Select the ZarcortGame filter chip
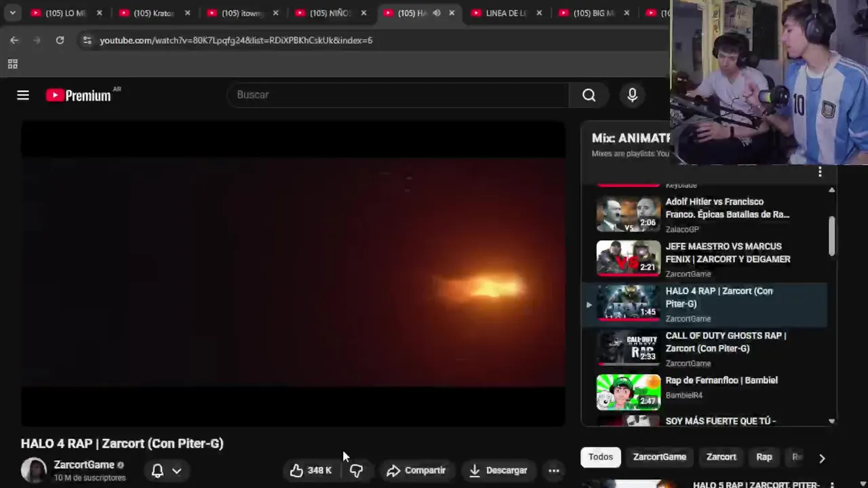868x488 pixels. [x=660, y=457]
